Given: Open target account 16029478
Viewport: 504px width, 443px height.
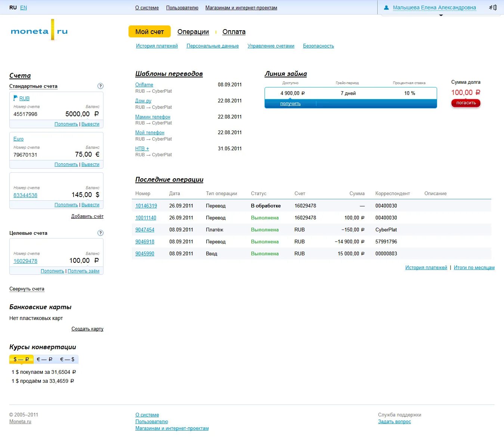Looking at the screenshot, I should click(25, 261).
